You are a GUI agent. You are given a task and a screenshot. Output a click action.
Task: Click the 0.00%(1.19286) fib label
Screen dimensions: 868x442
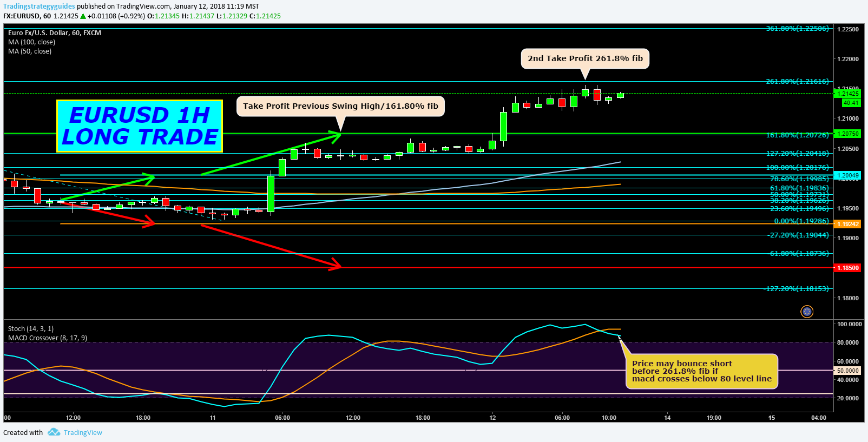tap(801, 221)
